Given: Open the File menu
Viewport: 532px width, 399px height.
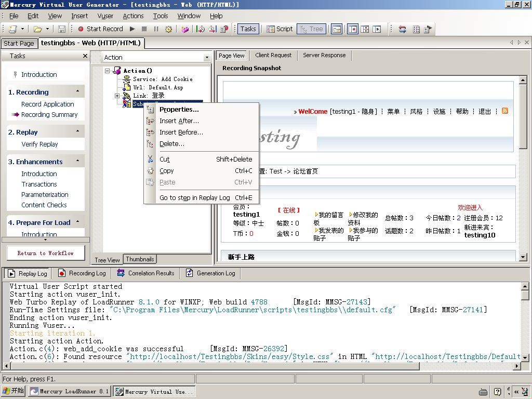Looking at the screenshot, I should tap(14, 16).
